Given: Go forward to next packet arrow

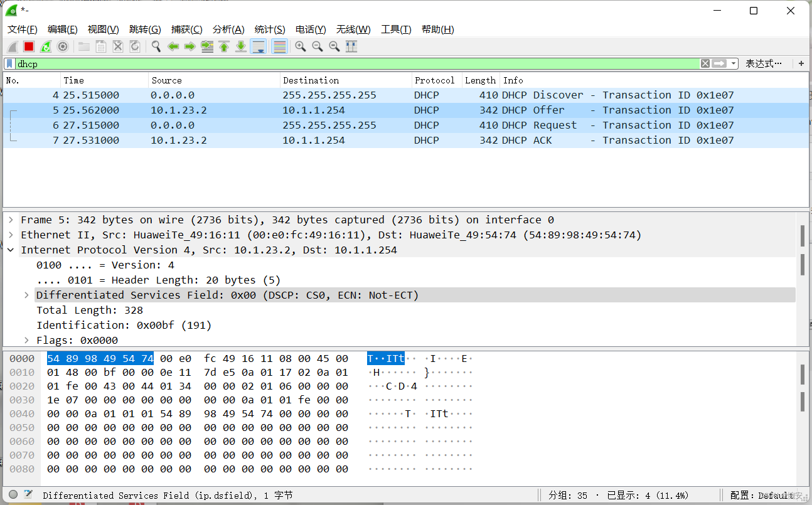Looking at the screenshot, I should pos(190,46).
